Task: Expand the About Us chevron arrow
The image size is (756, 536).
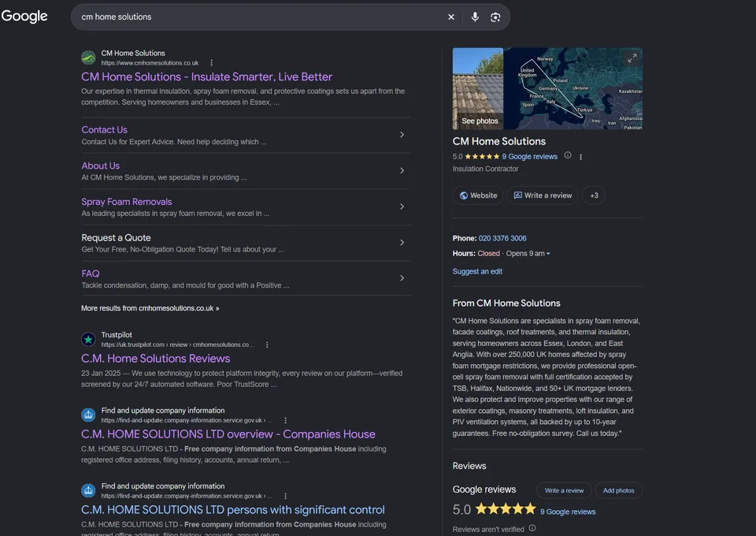Action: pos(402,170)
